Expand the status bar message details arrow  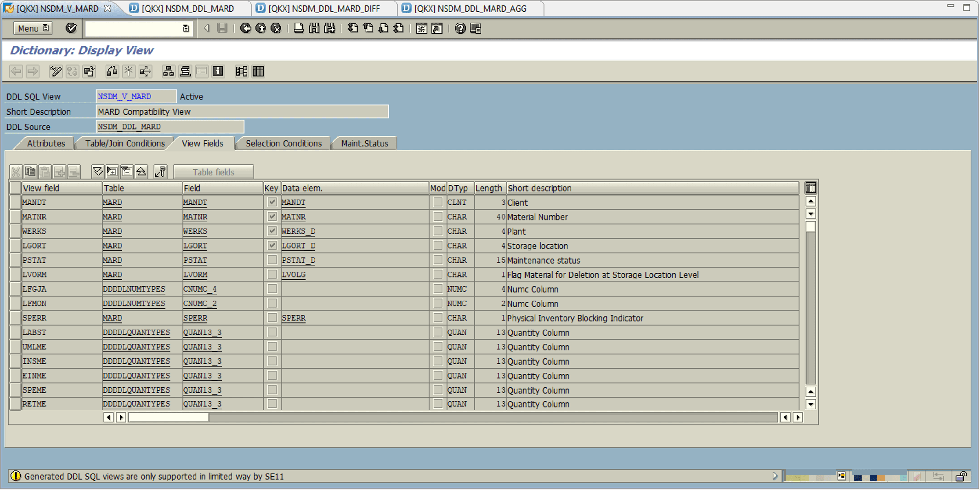click(775, 476)
